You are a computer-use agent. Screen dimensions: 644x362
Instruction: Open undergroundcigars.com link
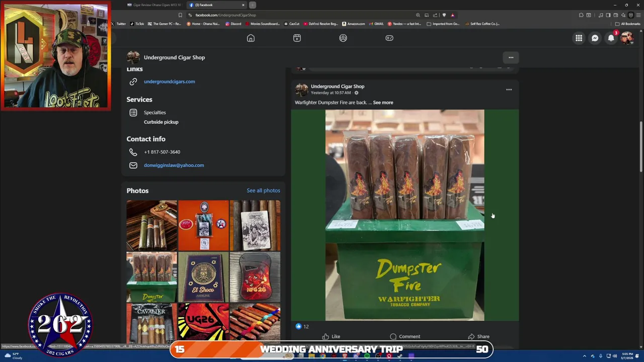[x=169, y=81]
